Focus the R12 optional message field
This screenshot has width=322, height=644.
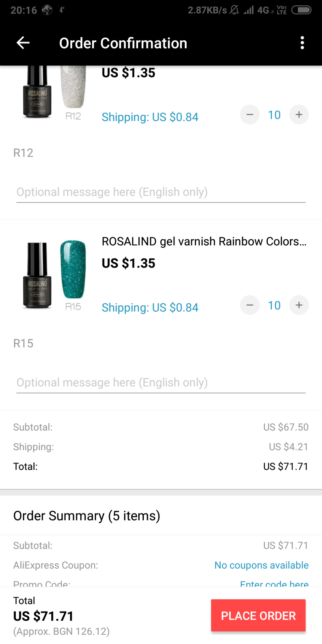(x=161, y=192)
